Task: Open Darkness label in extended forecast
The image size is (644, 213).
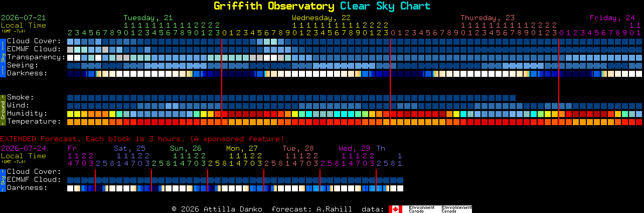Action: coord(27,188)
